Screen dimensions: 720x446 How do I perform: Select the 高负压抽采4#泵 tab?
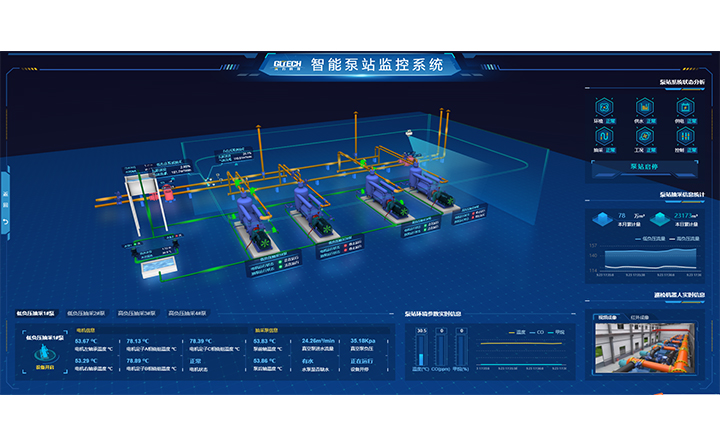[189, 313]
